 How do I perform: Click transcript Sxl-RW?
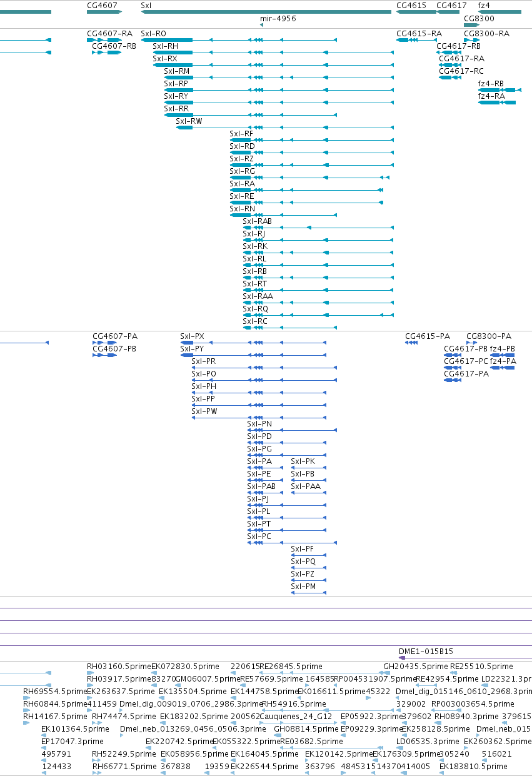tap(189, 121)
